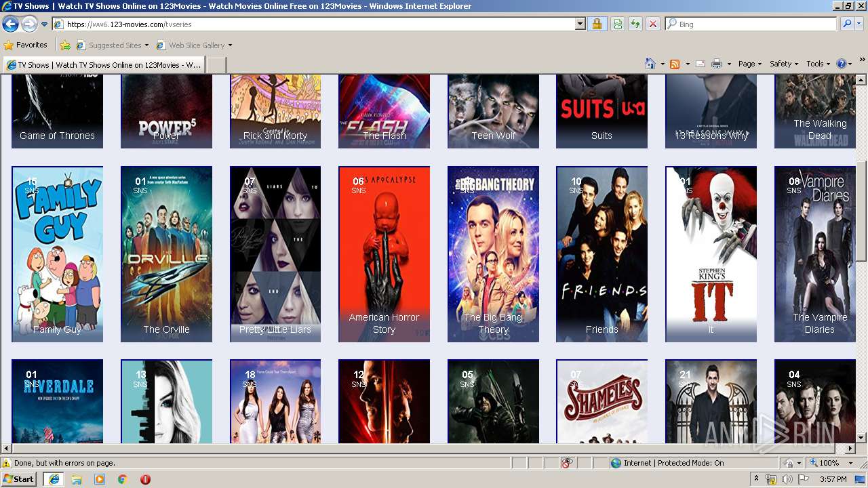
Task: Click the Help question mark icon
Action: 841,64
